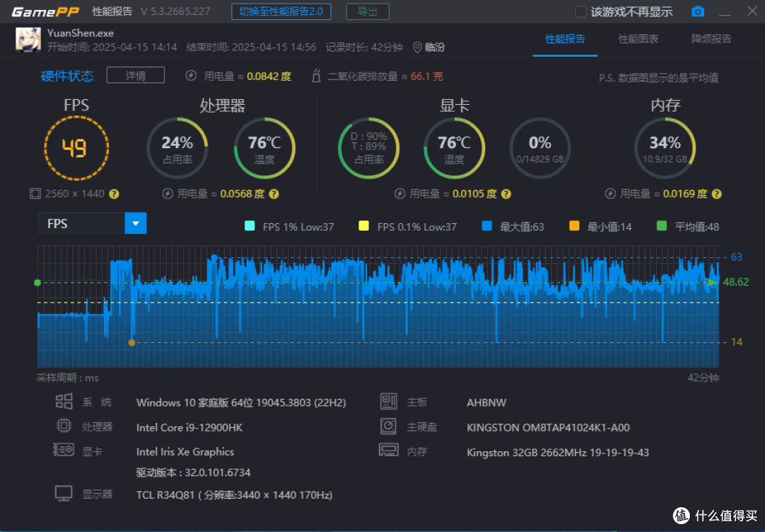Click the power icon under 处理器 gauges
The width and height of the screenshot is (765, 532).
point(167,194)
